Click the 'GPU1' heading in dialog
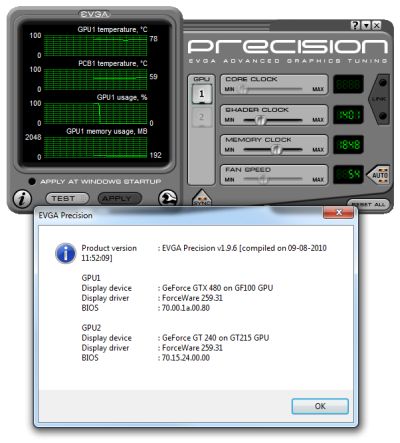This screenshot has height=443, width=400. 91,278
